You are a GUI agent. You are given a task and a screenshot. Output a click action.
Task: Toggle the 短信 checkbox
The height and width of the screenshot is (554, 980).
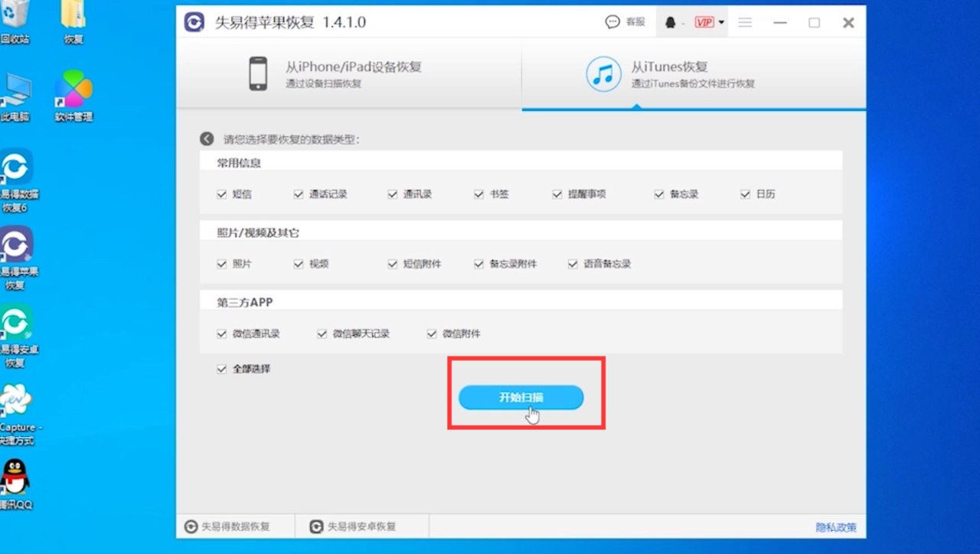222,194
